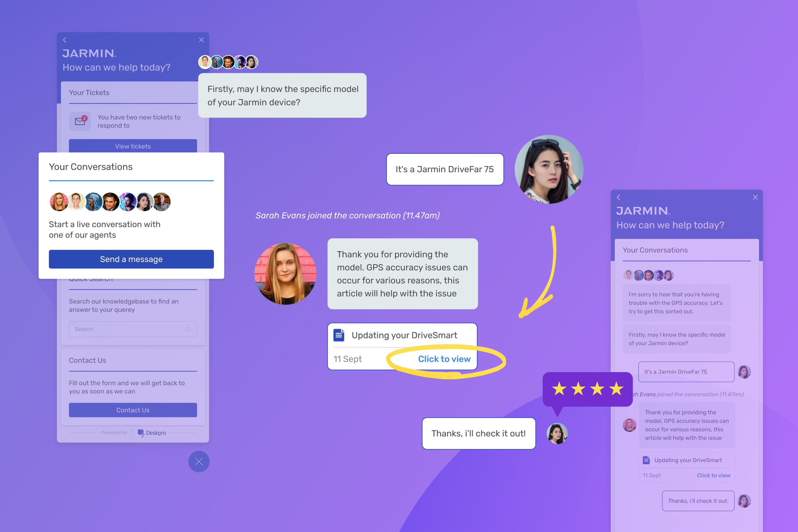Go back using the right widget's chevron
The height and width of the screenshot is (532, 798).
tap(618, 197)
